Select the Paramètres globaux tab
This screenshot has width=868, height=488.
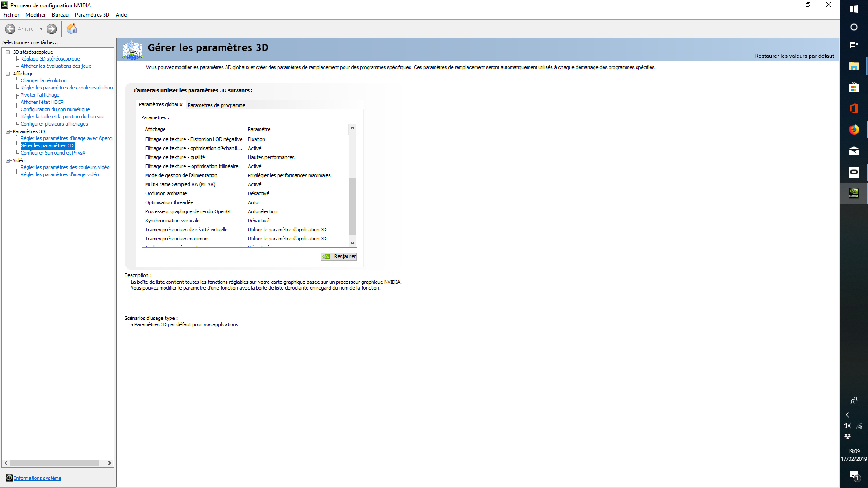pyautogui.click(x=160, y=104)
